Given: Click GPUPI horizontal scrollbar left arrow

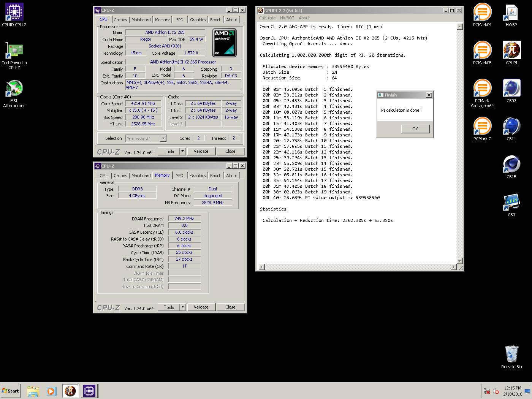Looking at the screenshot, I should pos(261,267).
